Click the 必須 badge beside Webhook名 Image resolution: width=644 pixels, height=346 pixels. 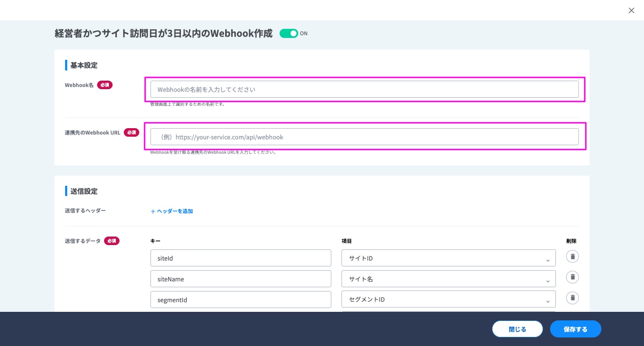(105, 85)
